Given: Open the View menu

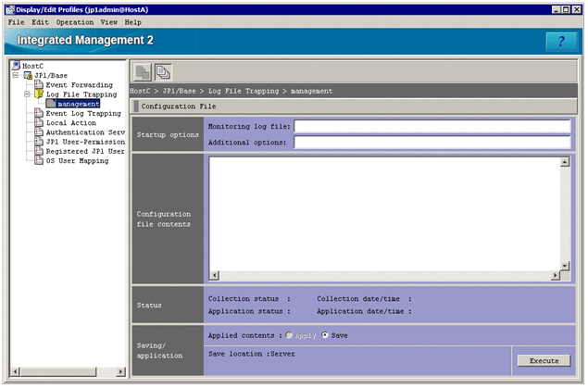Looking at the screenshot, I should point(108,21).
